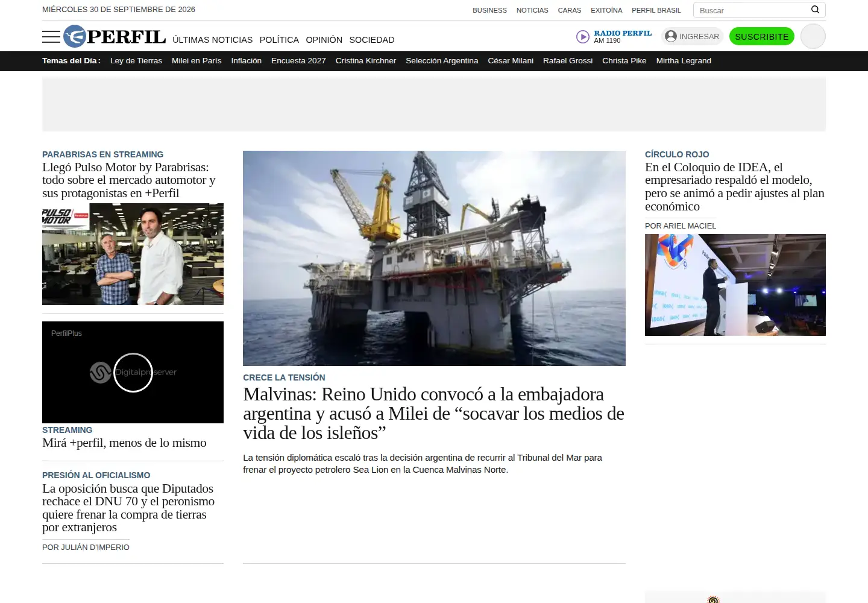This screenshot has width=868, height=603.
Task: Open the Malvinas Reino Unido headline
Action: click(x=433, y=414)
